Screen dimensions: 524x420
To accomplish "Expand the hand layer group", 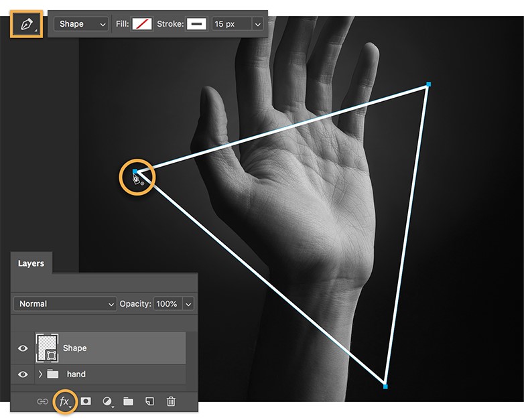I will tap(40, 374).
